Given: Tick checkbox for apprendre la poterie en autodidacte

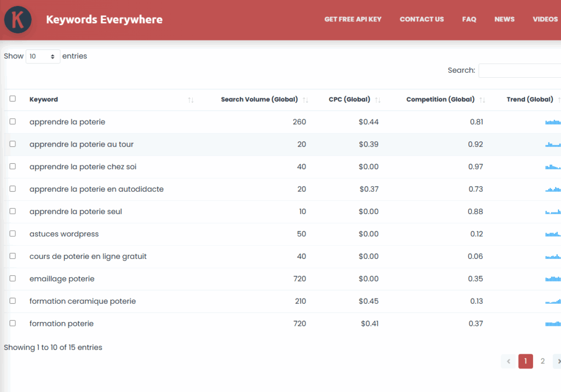Looking at the screenshot, I should pos(13,189).
